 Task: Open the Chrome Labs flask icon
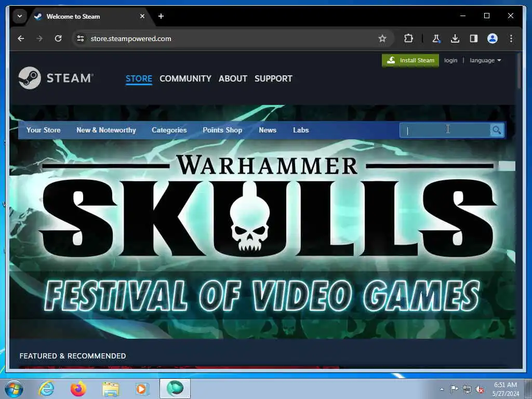click(x=436, y=38)
